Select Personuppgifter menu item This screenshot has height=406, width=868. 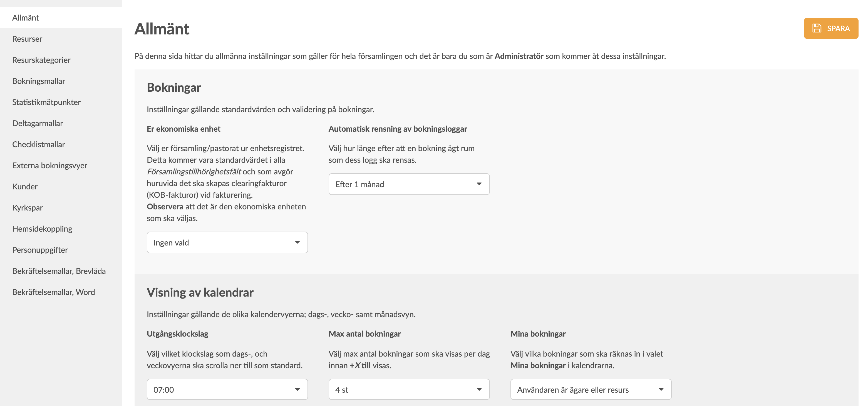pos(40,250)
